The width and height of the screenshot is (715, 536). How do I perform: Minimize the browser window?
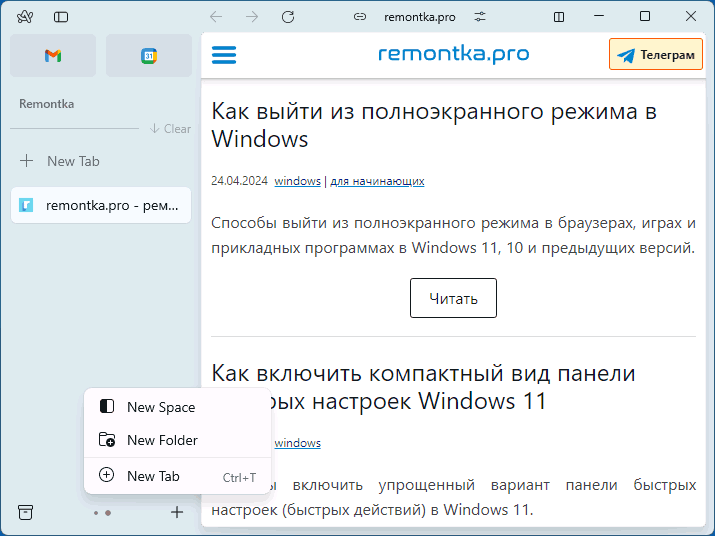tap(599, 16)
